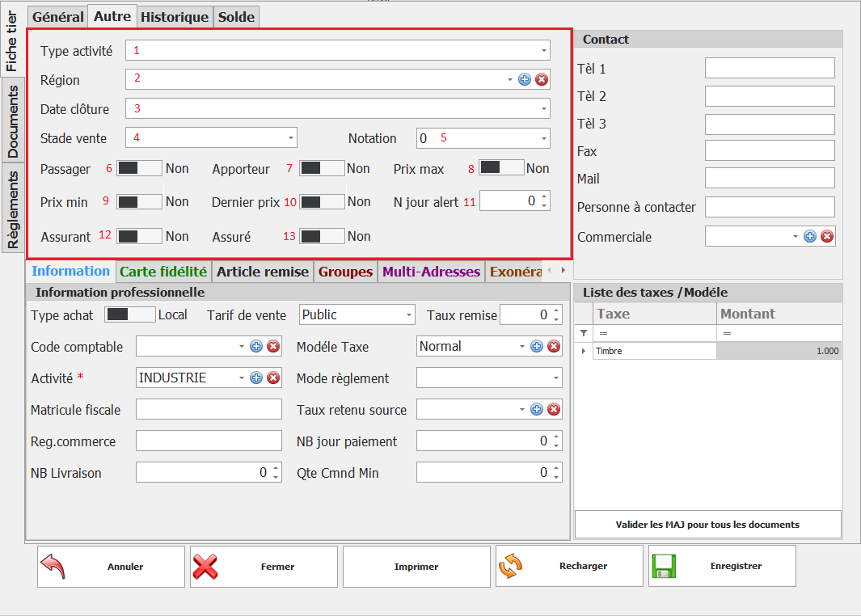
Task: Click the Matricule fiscale input field
Action: point(209,410)
